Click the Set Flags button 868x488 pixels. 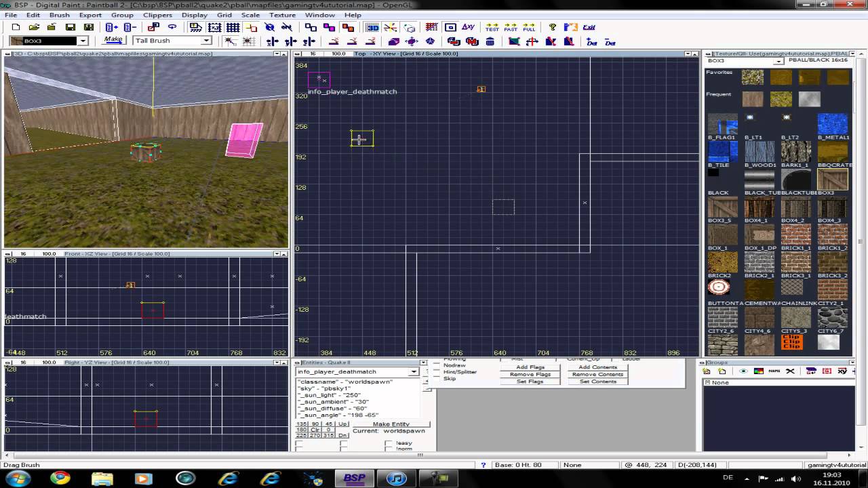coord(530,382)
